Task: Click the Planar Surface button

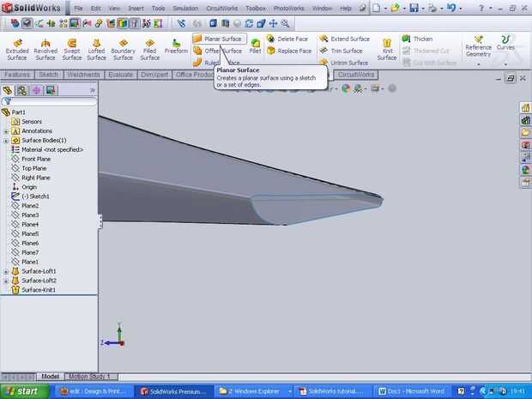Action: 219,39
